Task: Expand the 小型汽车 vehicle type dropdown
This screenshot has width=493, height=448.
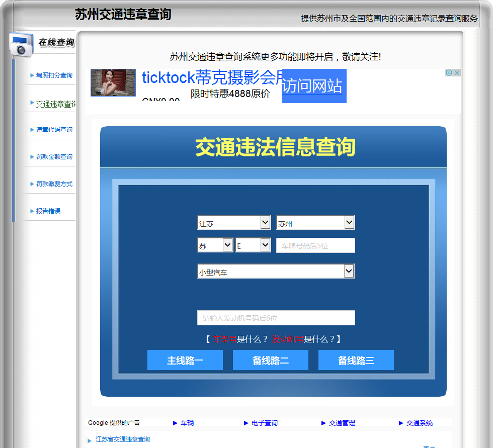Action: (x=276, y=271)
